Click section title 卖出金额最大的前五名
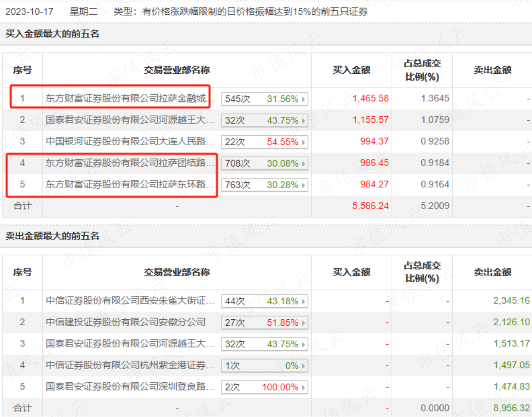 pyautogui.click(x=52, y=236)
